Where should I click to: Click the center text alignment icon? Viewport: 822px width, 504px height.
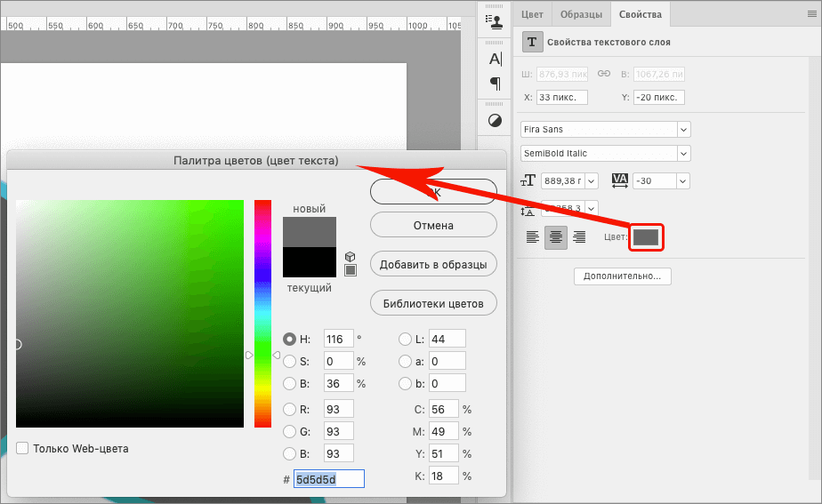point(556,236)
